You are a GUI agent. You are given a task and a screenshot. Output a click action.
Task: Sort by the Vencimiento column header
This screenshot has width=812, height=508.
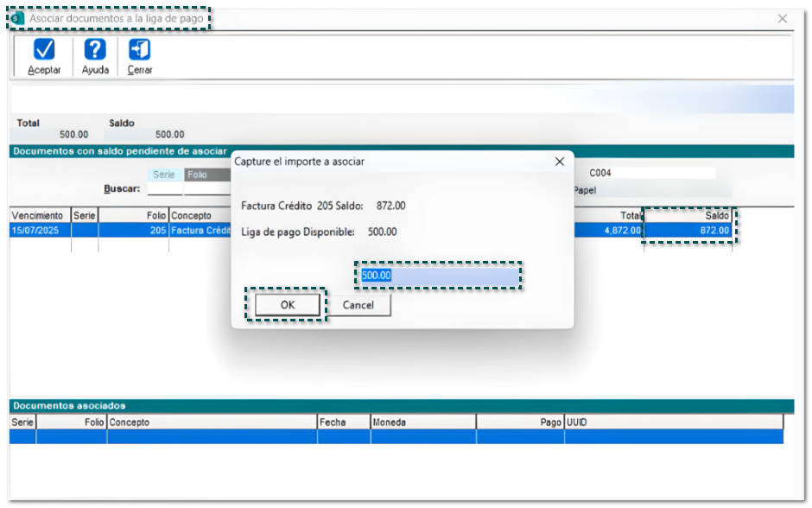(40, 215)
